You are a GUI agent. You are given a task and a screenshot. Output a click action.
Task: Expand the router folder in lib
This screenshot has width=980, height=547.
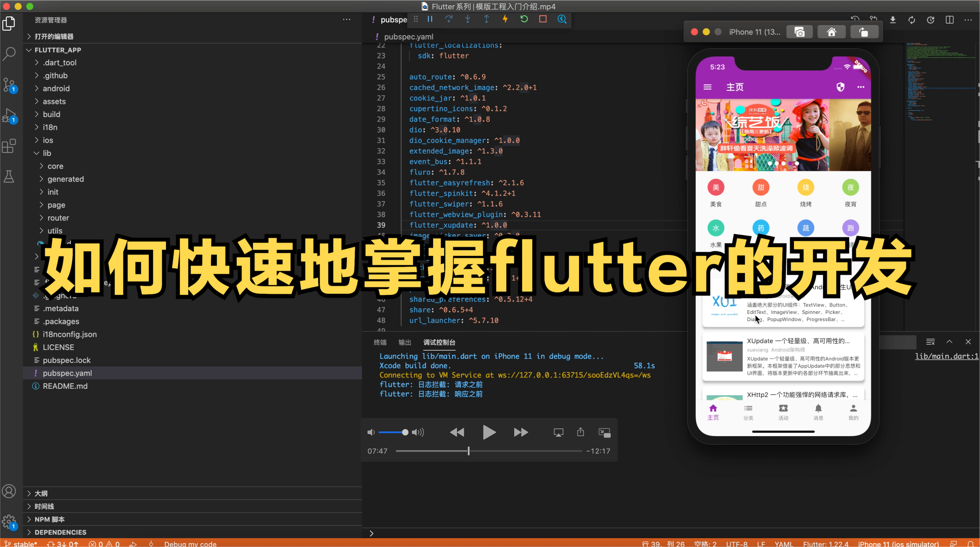tap(58, 218)
